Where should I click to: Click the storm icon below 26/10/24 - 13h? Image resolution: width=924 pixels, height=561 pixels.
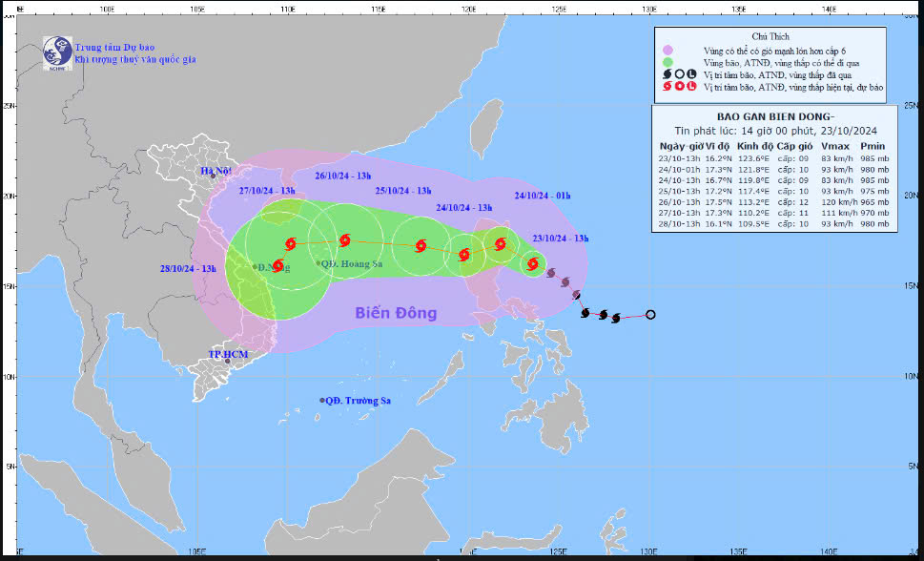(x=344, y=240)
